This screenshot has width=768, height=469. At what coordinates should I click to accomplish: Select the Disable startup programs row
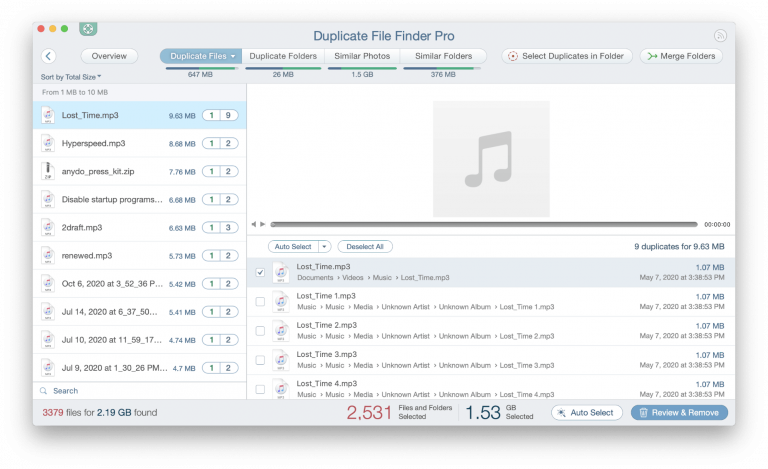140,200
